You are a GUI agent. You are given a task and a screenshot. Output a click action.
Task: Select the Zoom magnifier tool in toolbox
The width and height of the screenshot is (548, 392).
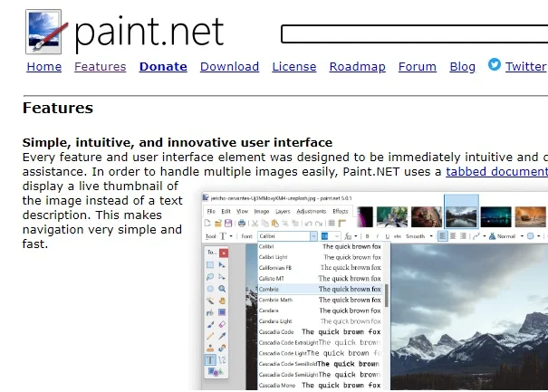pyautogui.click(x=222, y=289)
